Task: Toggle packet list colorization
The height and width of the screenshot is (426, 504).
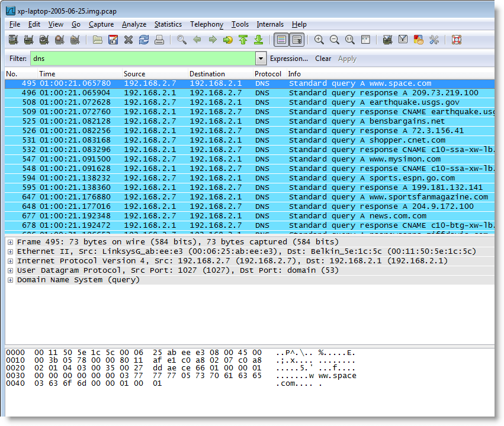Action: click(281, 40)
